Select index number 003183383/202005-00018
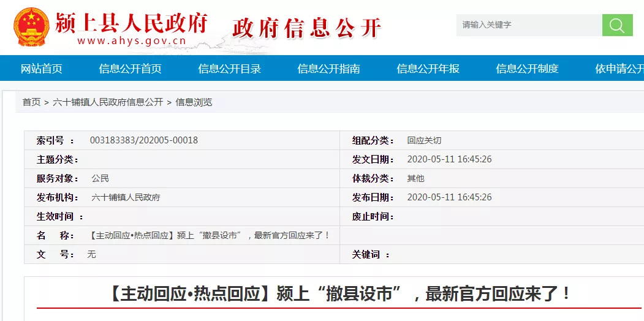Viewport: 644px width, 321px height. click(144, 140)
